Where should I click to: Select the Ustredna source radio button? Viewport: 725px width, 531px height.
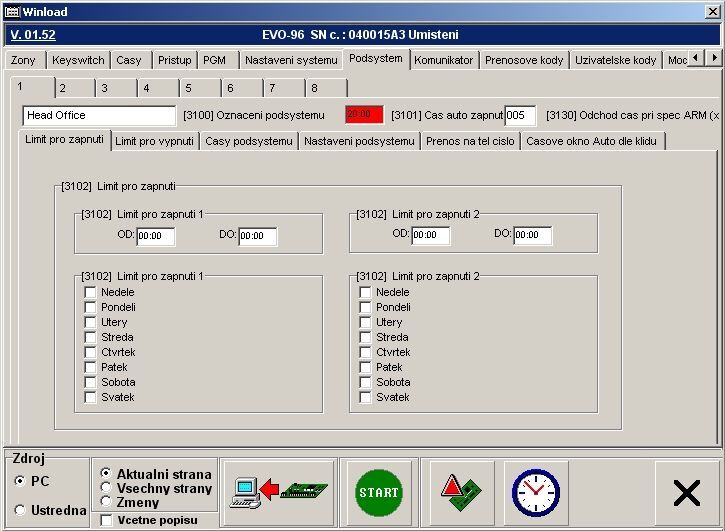click(20, 510)
